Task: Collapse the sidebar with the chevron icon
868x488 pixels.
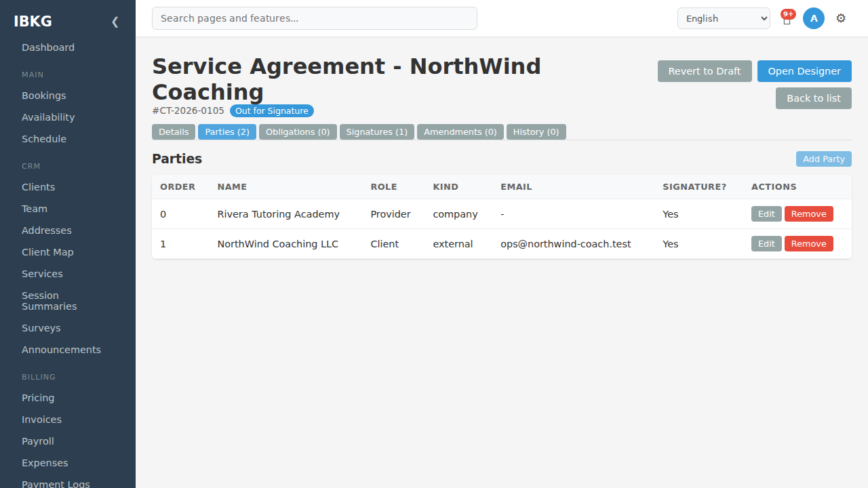Action: [115, 22]
